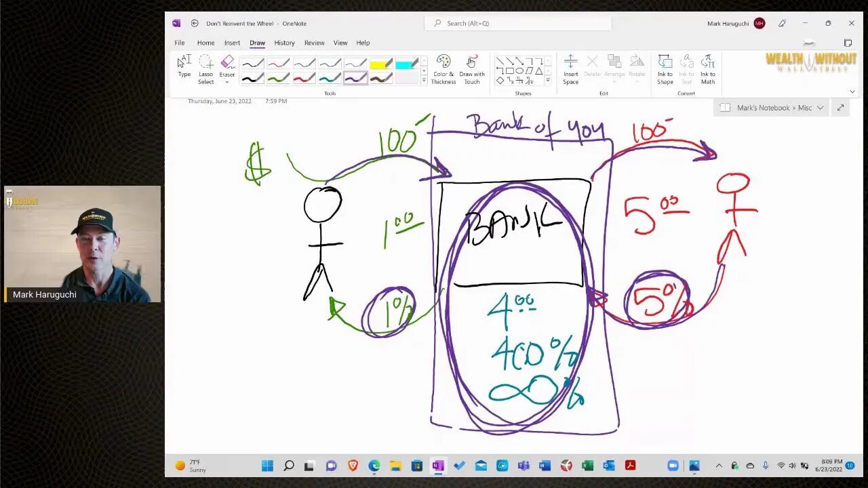The height and width of the screenshot is (488, 868).
Task: Select the yellow highlighter pen
Action: point(381,64)
